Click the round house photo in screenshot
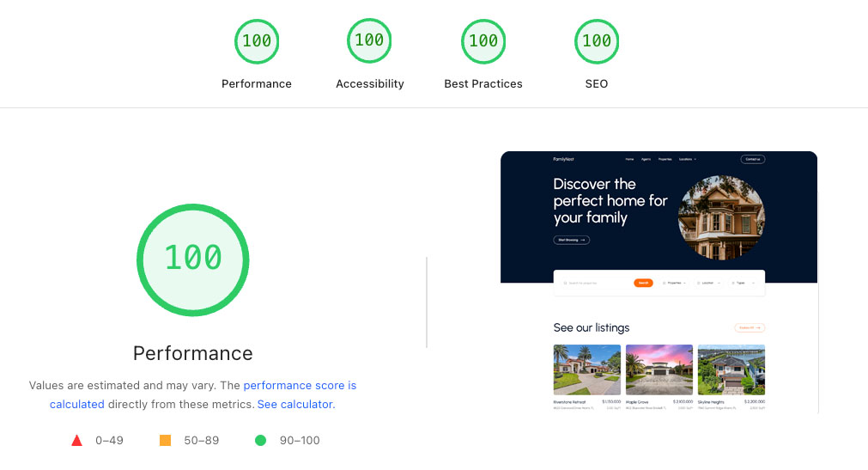 [721, 218]
